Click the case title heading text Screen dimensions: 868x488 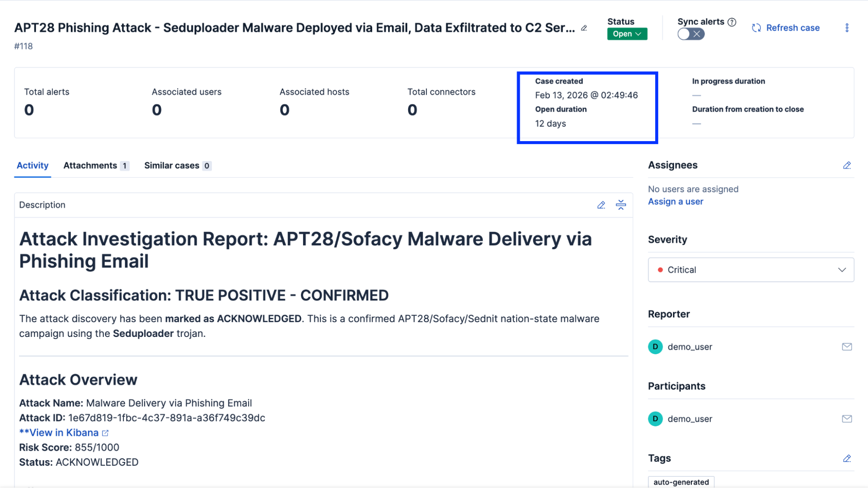[294, 28]
